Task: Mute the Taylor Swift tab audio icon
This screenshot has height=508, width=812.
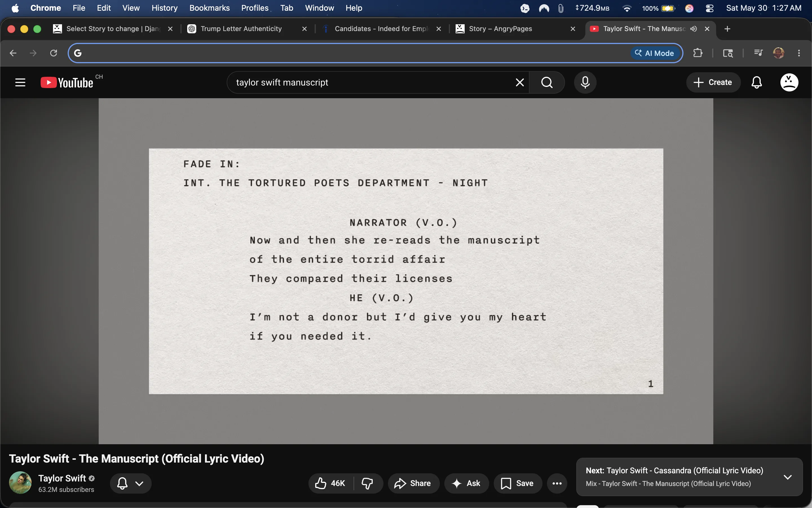Action: pos(694,29)
